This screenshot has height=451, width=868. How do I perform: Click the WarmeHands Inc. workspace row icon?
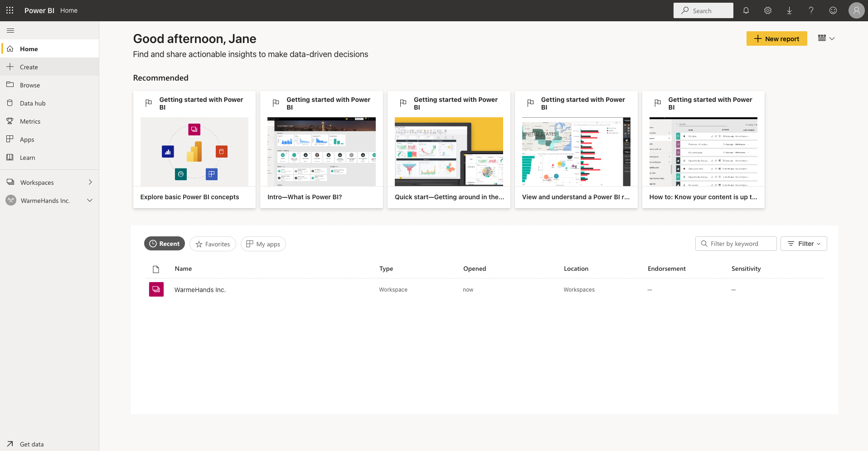coord(156,289)
